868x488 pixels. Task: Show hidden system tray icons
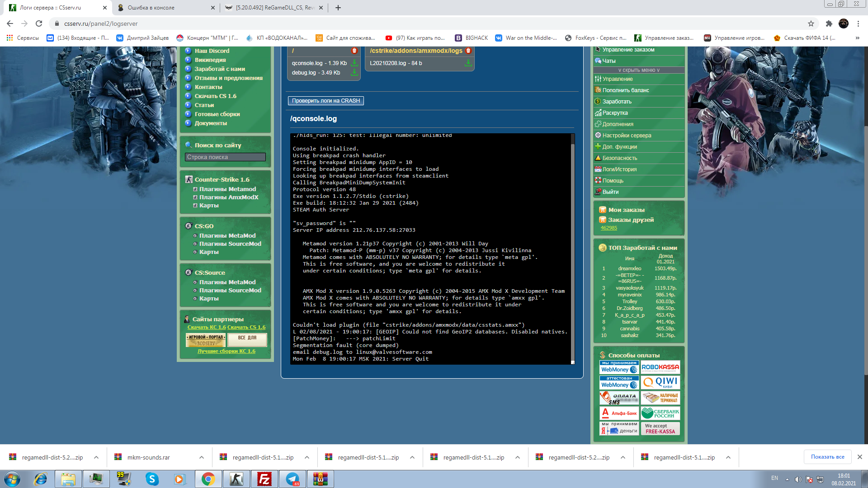tap(787, 479)
